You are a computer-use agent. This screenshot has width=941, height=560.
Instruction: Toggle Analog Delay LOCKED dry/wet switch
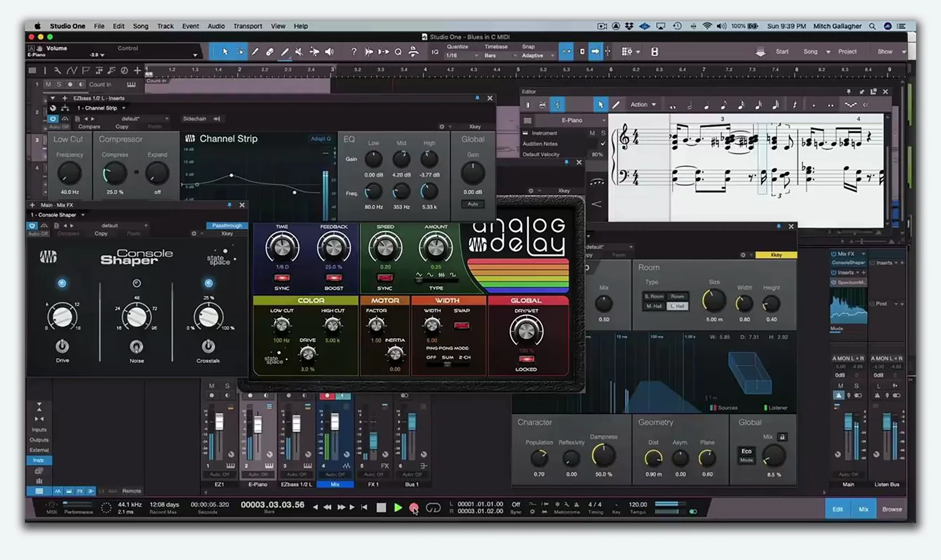tap(526, 360)
